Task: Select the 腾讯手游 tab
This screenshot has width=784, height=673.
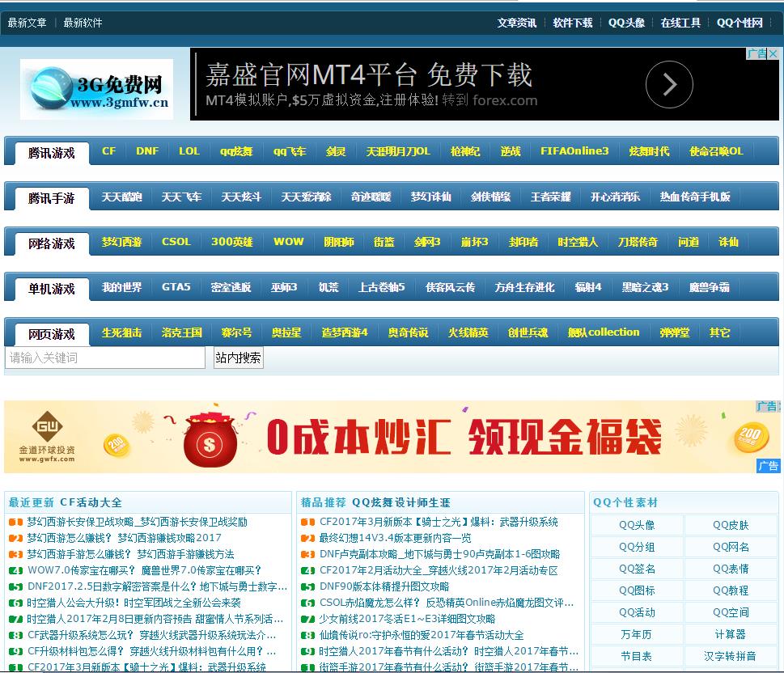Action: (x=52, y=198)
